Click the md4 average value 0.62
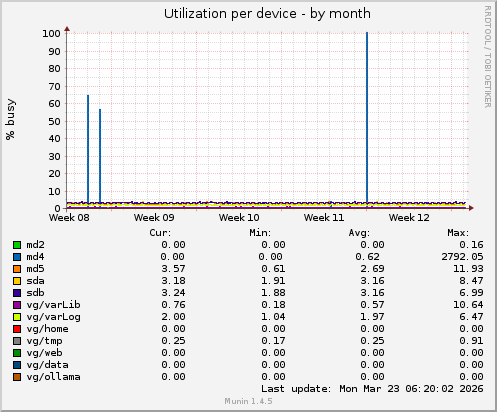The image size is (497, 412). [x=367, y=257]
